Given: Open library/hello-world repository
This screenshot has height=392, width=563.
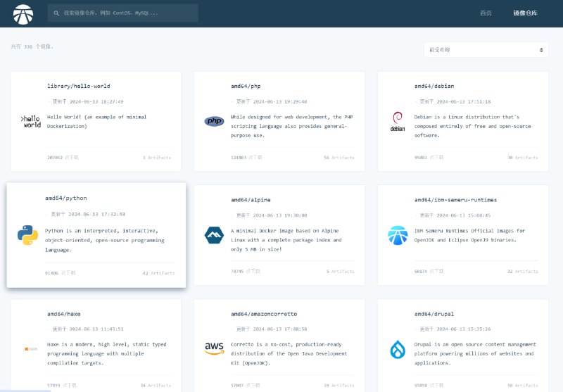Looking at the screenshot, I should point(79,86).
